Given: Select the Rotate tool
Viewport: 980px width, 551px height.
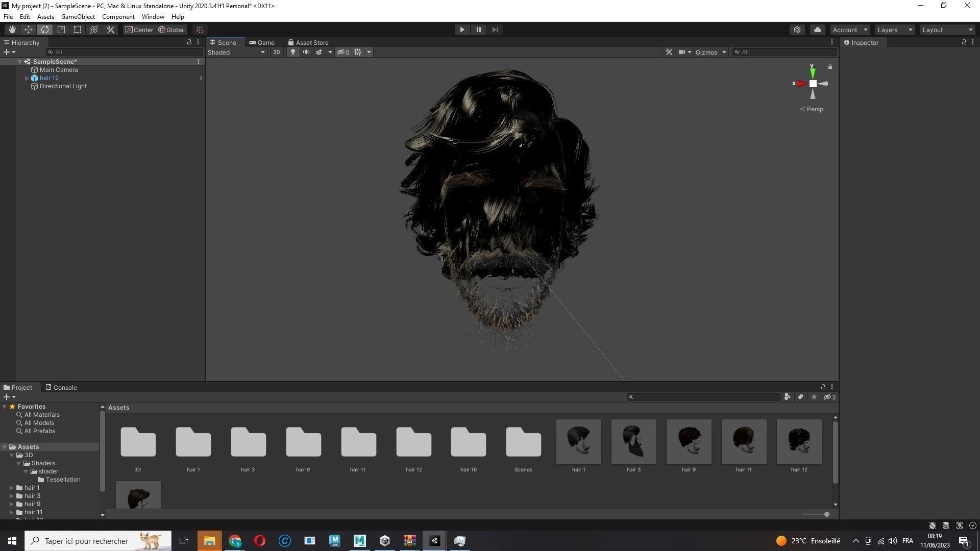Looking at the screenshot, I should 45,30.
